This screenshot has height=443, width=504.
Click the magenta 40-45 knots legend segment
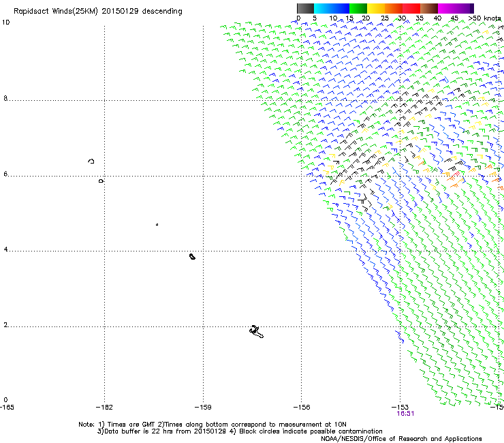447,8
